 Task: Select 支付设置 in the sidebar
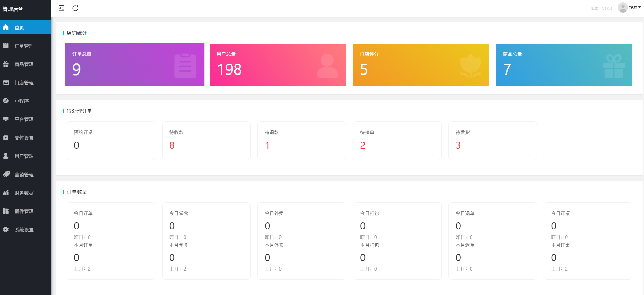pyautogui.click(x=24, y=138)
